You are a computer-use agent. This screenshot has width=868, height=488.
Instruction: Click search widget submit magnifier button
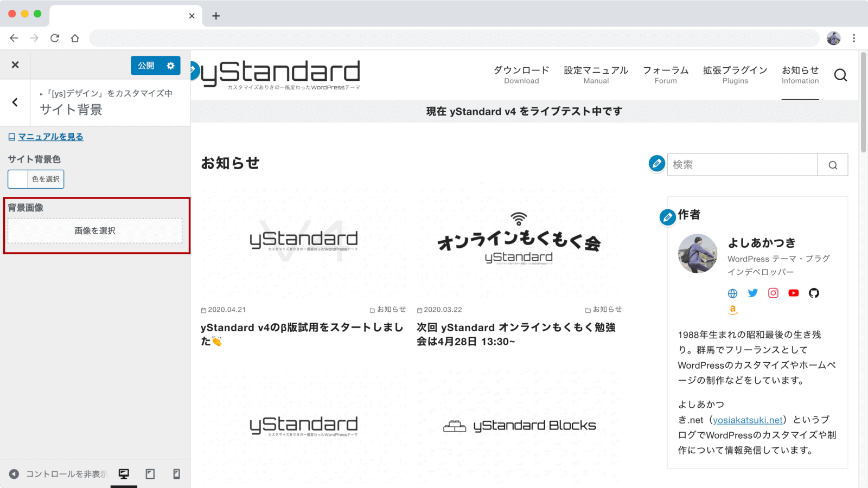[833, 165]
